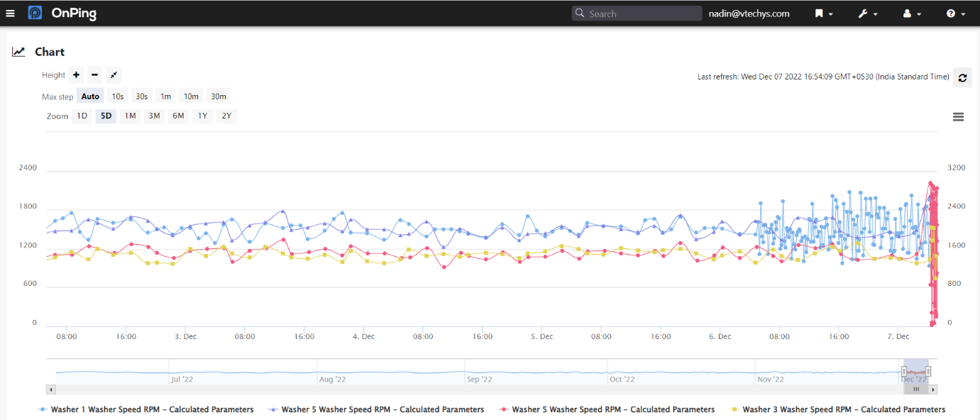
Task: Click the Sep '22 navigator label
Action: [x=479, y=380]
